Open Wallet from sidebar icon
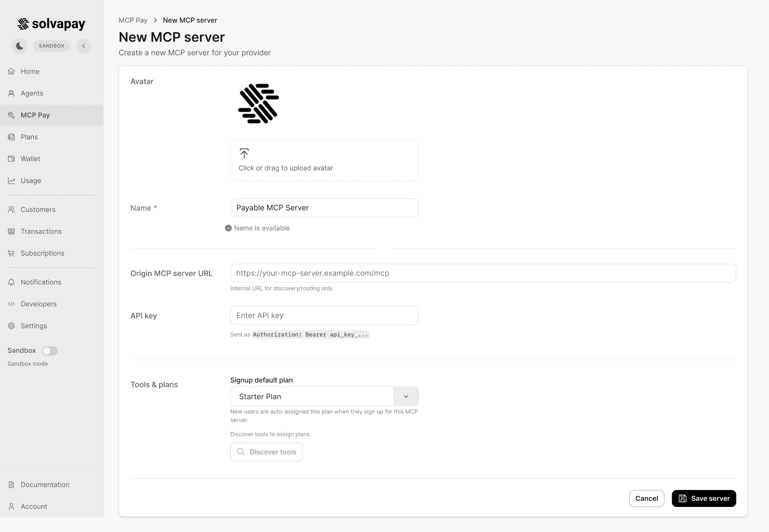Viewport: 769px width, 532px height. (11, 159)
